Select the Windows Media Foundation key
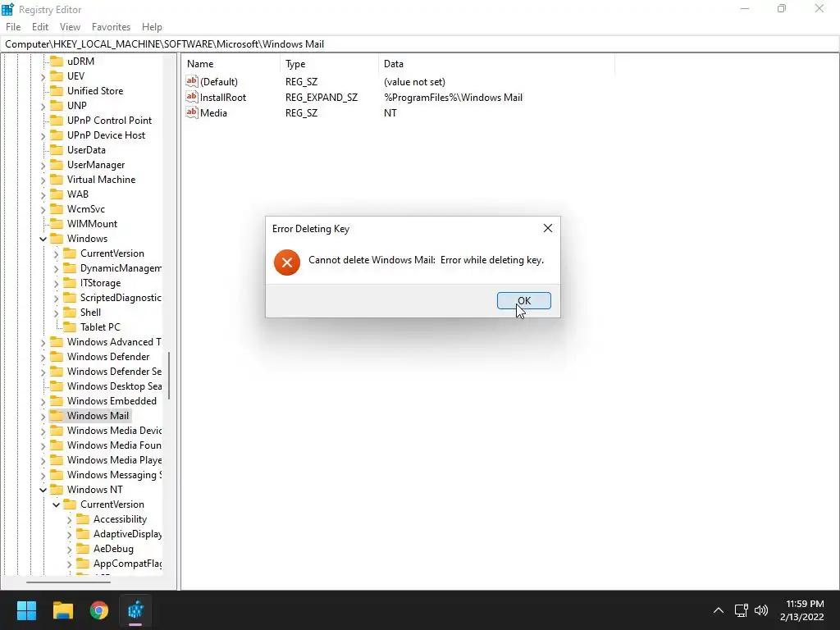The image size is (840, 630). pos(114,445)
